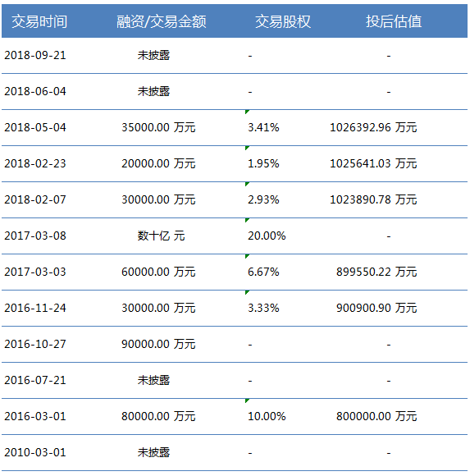This screenshot has width=470, height=476.
Task: Select the date cell 2018-09-21
Action: pyautogui.click(x=35, y=55)
